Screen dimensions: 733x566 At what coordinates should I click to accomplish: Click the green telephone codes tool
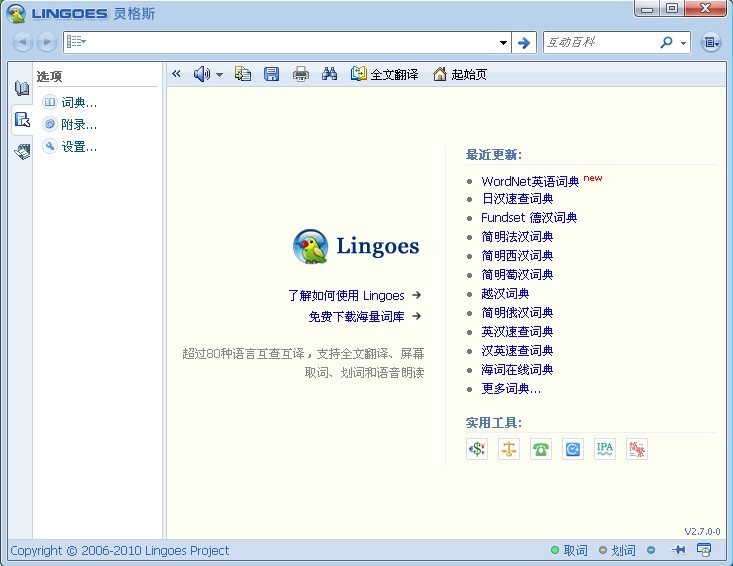coord(541,449)
